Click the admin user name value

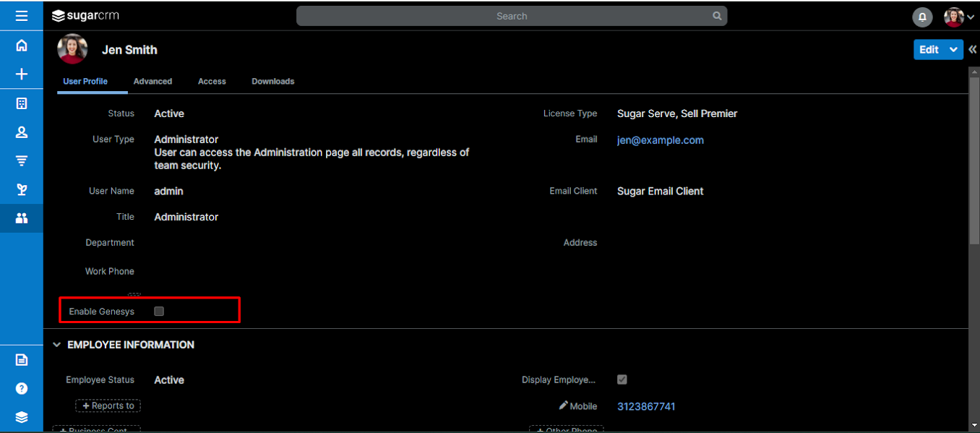pyautogui.click(x=169, y=192)
